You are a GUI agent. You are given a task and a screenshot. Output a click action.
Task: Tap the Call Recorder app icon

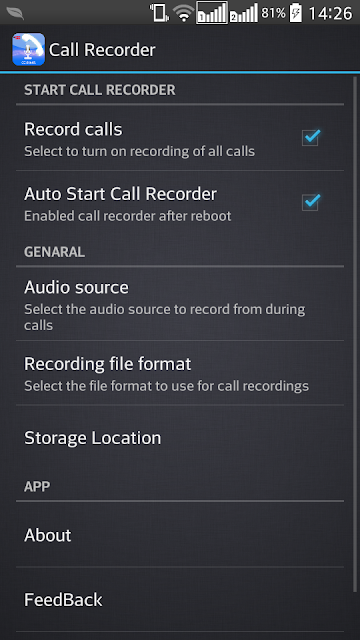click(28, 49)
